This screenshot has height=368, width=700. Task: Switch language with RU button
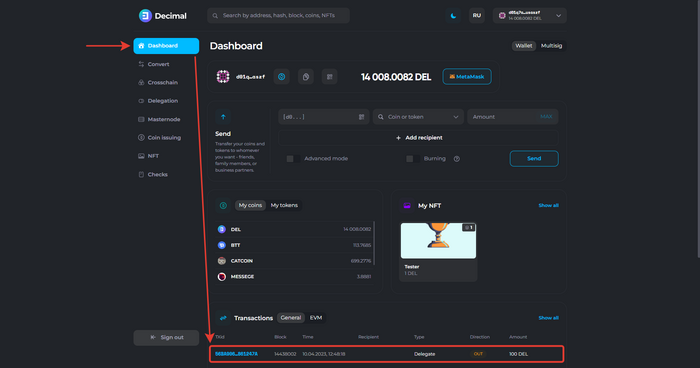click(x=477, y=16)
